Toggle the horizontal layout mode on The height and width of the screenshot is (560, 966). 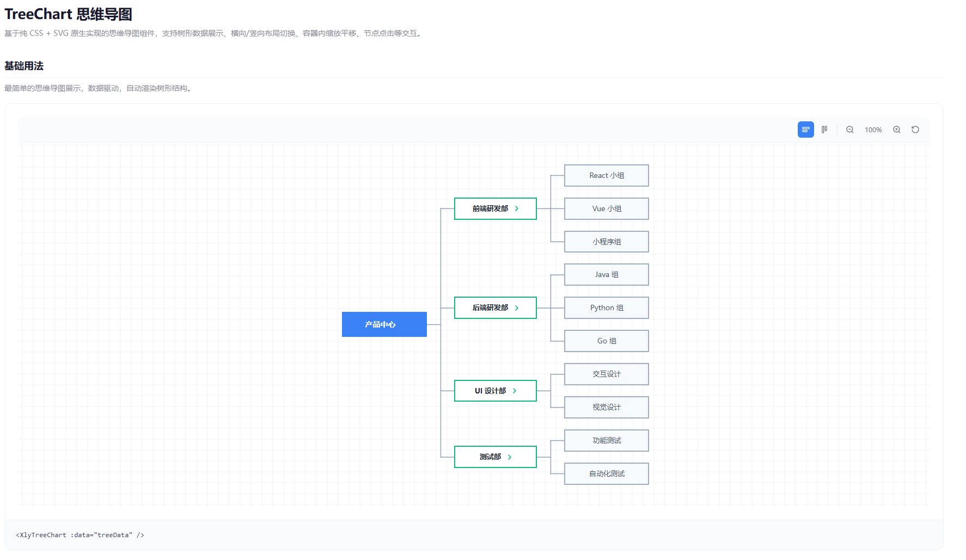(x=805, y=130)
